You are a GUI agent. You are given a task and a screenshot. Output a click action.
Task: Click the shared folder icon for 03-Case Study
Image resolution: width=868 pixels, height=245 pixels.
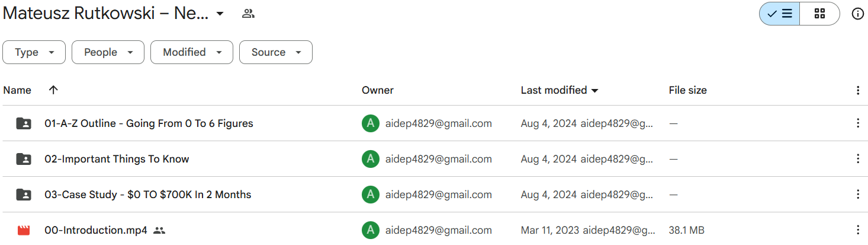click(x=24, y=195)
